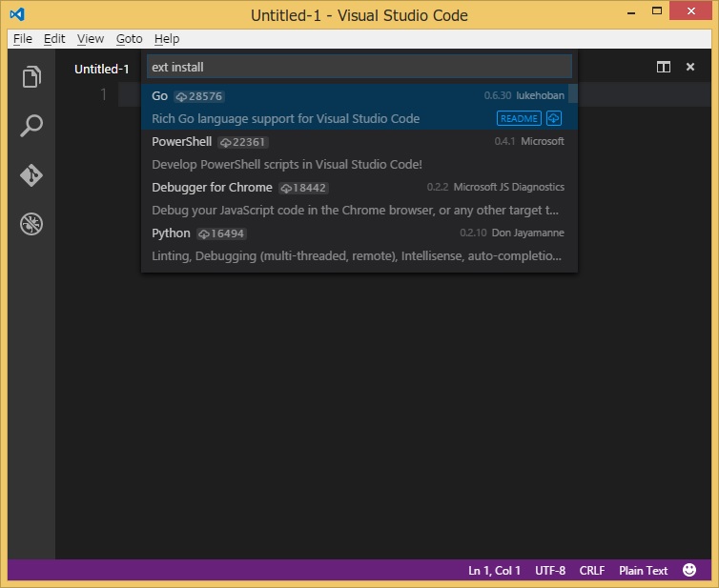719x588 pixels.
Task: Open the Help menu
Action: [167, 39]
